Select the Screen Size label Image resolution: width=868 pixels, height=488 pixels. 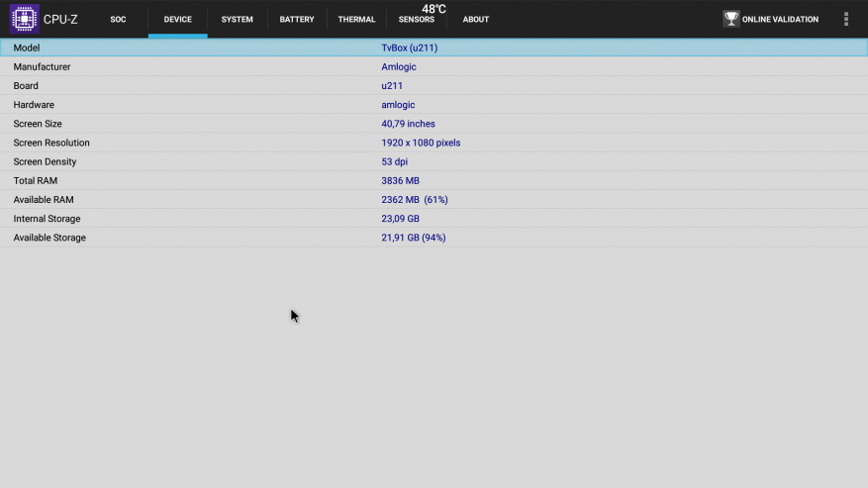click(x=38, y=124)
